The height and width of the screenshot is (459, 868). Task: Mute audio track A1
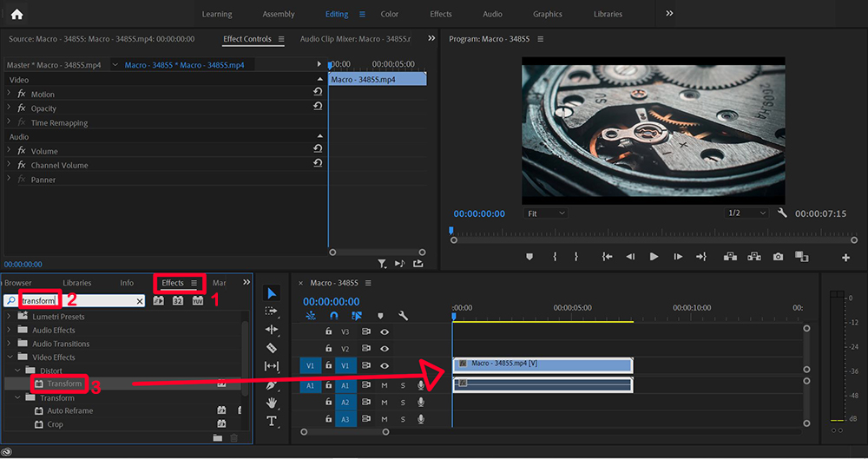click(x=384, y=384)
